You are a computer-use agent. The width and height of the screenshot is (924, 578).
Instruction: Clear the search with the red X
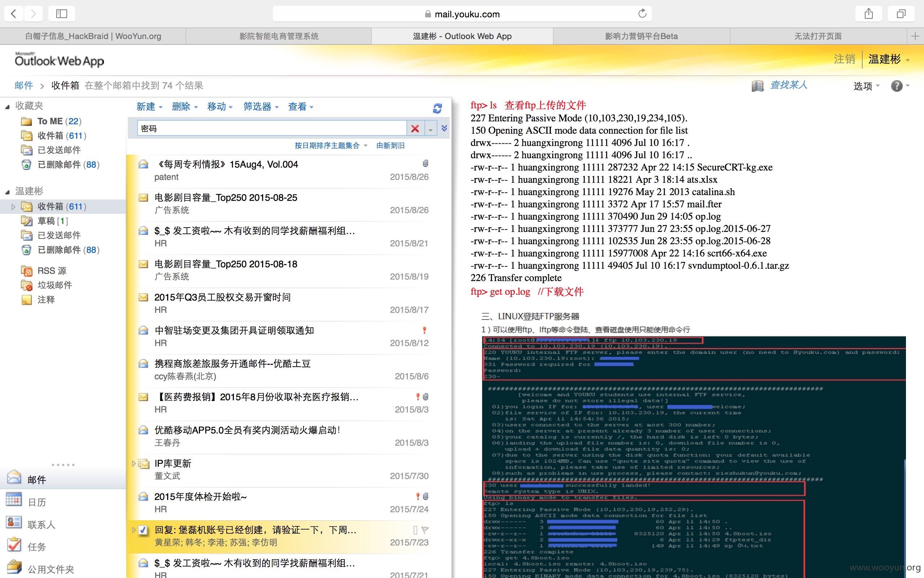pos(415,129)
